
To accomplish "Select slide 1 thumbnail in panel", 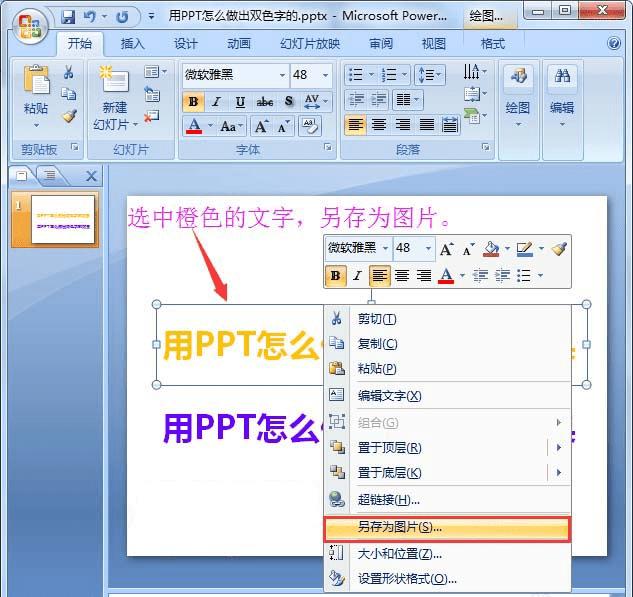I will tap(63, 219).
